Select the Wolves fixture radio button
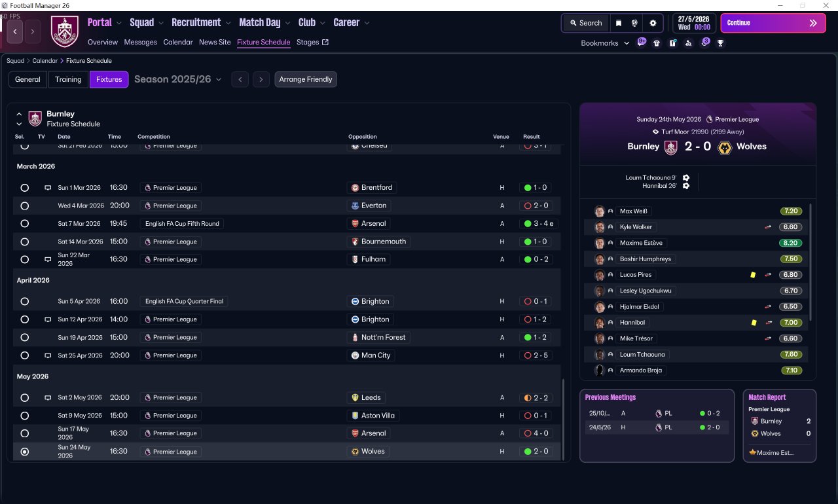Screen dimensions: 838x504 tap(25, 452)
